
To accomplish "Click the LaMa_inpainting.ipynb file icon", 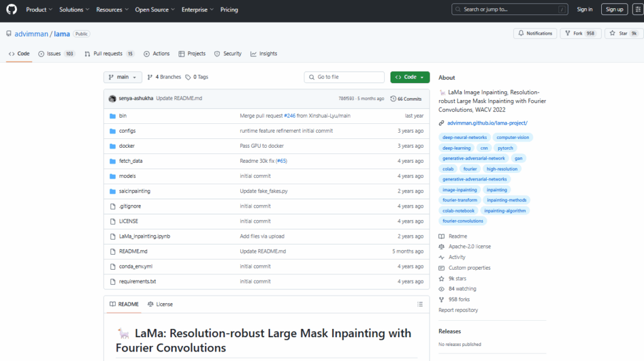I will click(x=113, y=236).
